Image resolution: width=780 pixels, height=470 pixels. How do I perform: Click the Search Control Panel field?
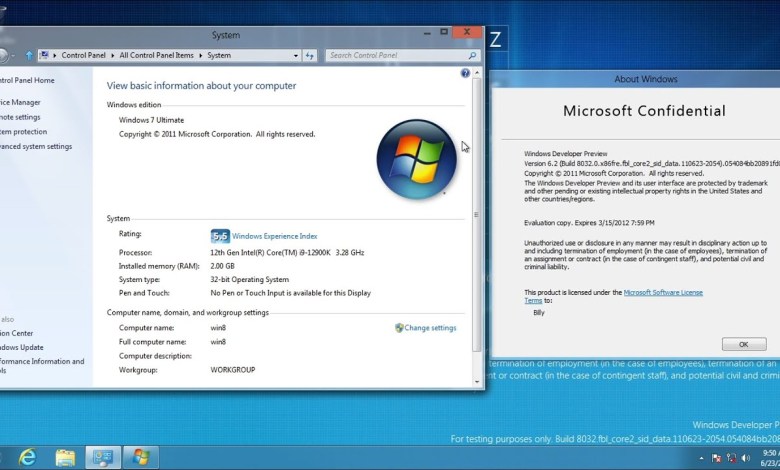pos(398,55)
